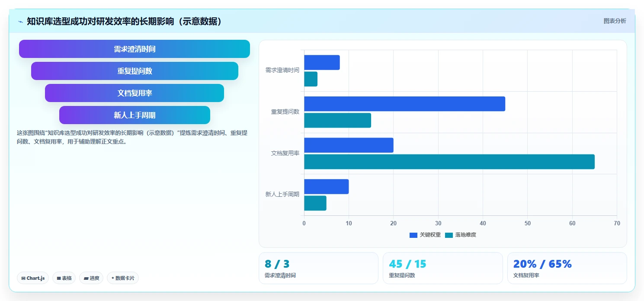
Task: Click the 新人上手周期 y-axis label in chart
Action: pos(282,194)
